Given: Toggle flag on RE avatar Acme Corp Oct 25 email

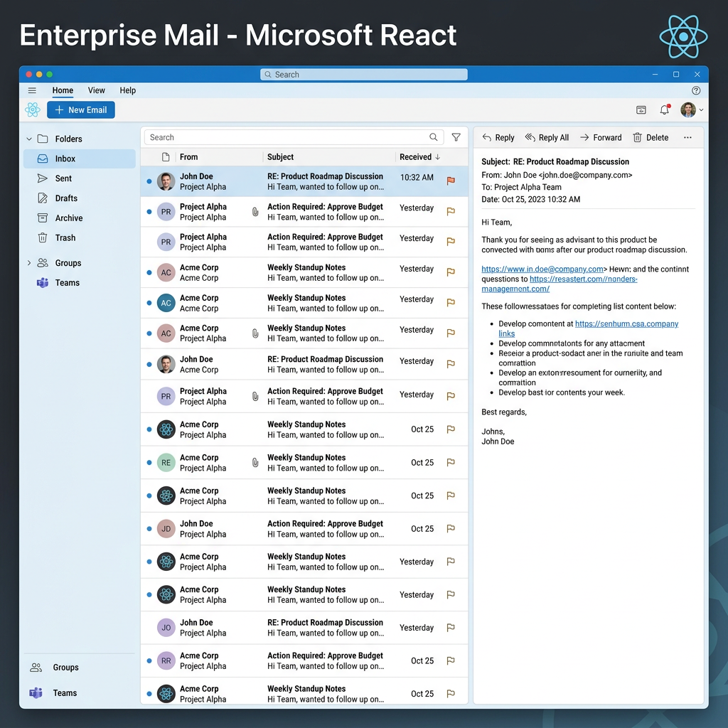Looking at the screenshot, I should tap(451, 462).
